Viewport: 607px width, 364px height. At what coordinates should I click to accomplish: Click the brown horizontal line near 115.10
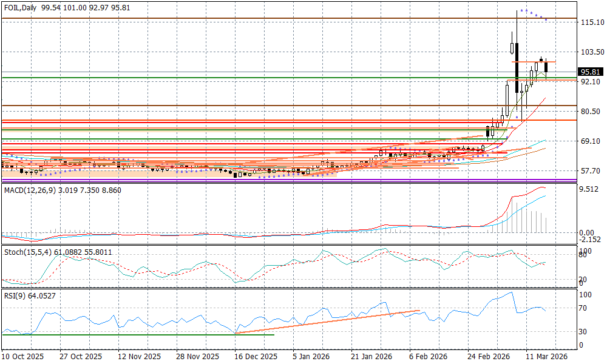point(243,19)
